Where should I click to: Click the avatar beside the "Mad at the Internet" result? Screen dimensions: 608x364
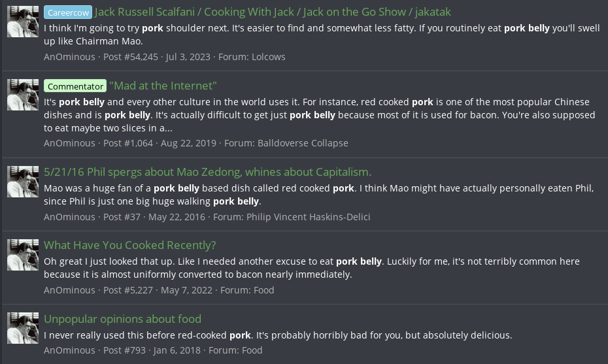23,95
